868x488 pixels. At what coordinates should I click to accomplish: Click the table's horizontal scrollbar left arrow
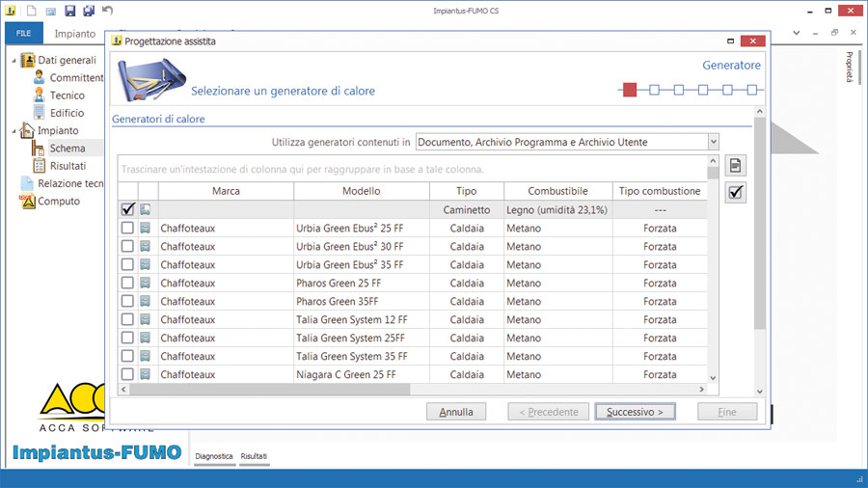point(123,389)
